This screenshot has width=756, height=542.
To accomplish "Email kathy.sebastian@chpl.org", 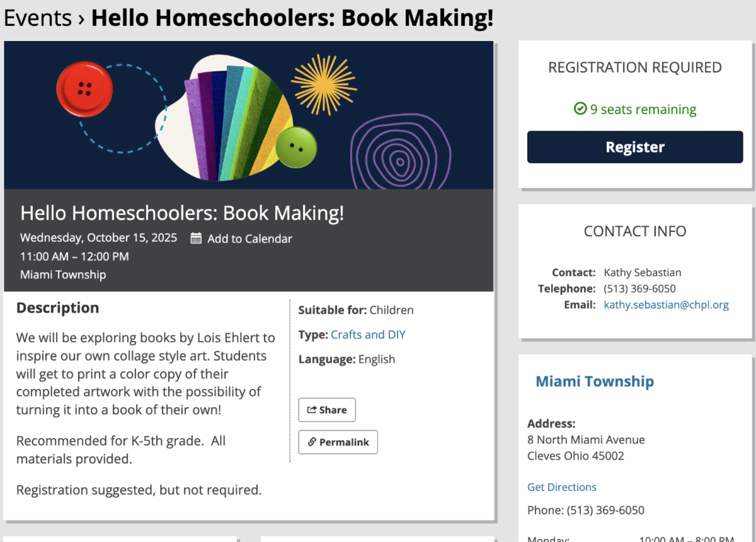I will click(x=666, y=305).
